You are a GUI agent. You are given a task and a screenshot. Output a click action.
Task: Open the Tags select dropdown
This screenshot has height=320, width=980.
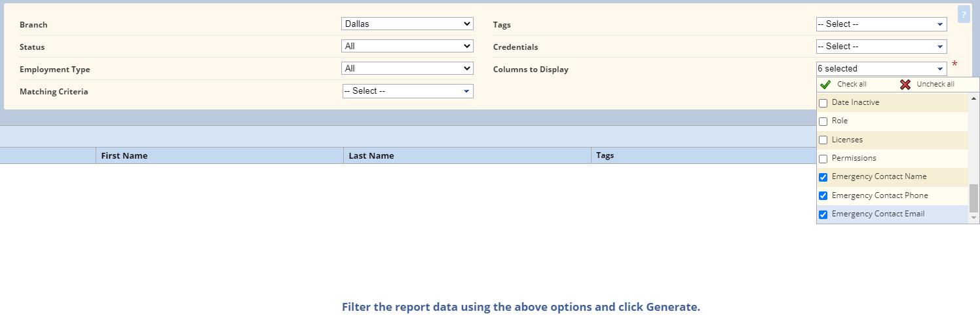click(882, 24)
